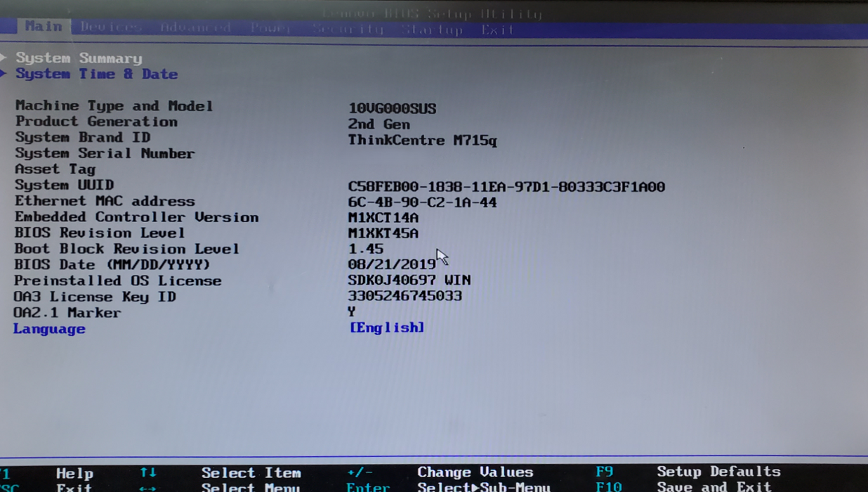The height and width of the screenshot is (492, 868).
Task: Click the Enter Select Sub-Menu hint
Action: click(x=448, y=486)
